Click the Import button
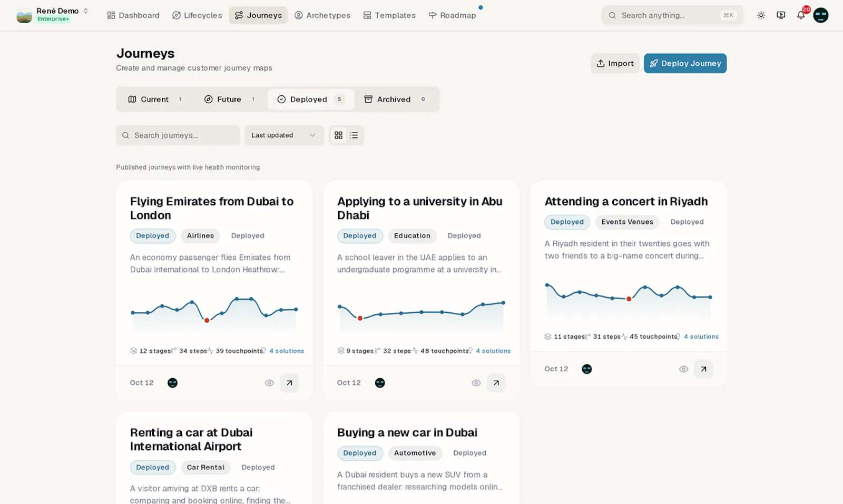This screenshot has width=843, height=504. pyautogui.click(x=615, y=63)
